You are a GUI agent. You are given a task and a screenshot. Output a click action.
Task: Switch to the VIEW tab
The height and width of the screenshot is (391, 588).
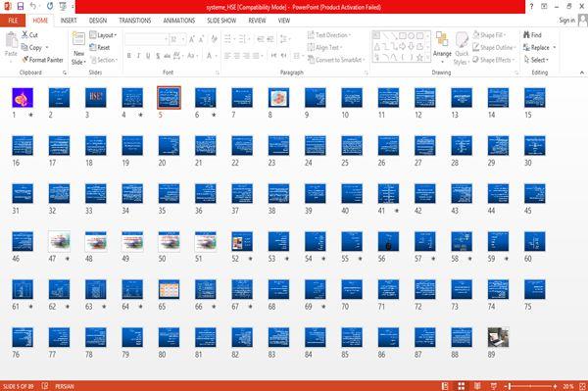284,21
